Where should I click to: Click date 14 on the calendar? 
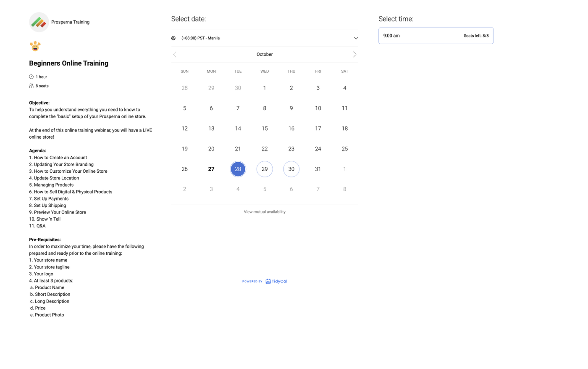coord(238,129)
